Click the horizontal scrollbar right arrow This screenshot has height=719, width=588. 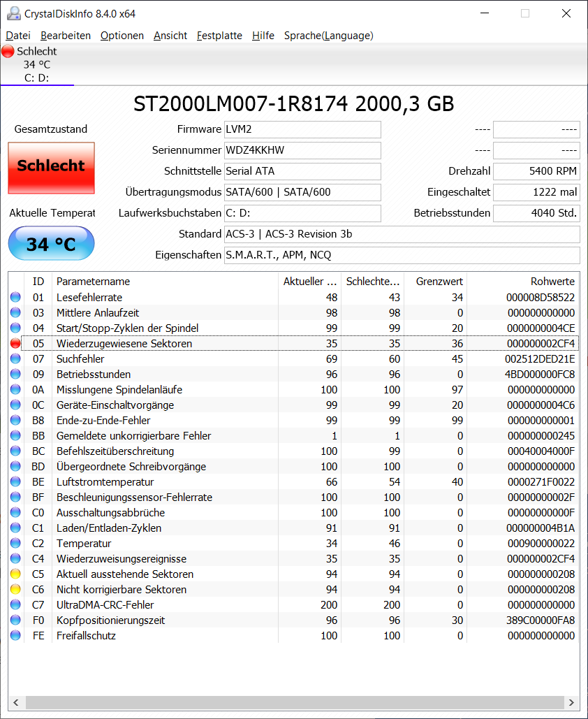[571, 702]
